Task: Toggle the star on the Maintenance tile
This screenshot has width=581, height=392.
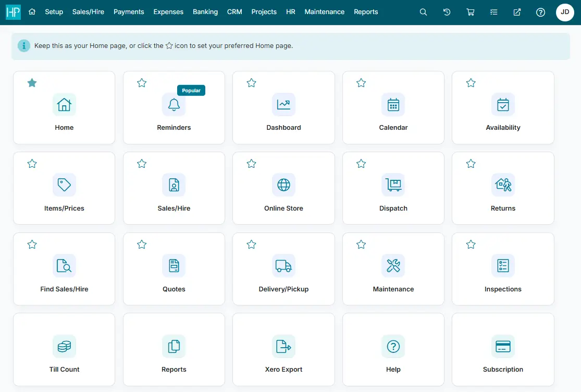Action: coord(361,244)
